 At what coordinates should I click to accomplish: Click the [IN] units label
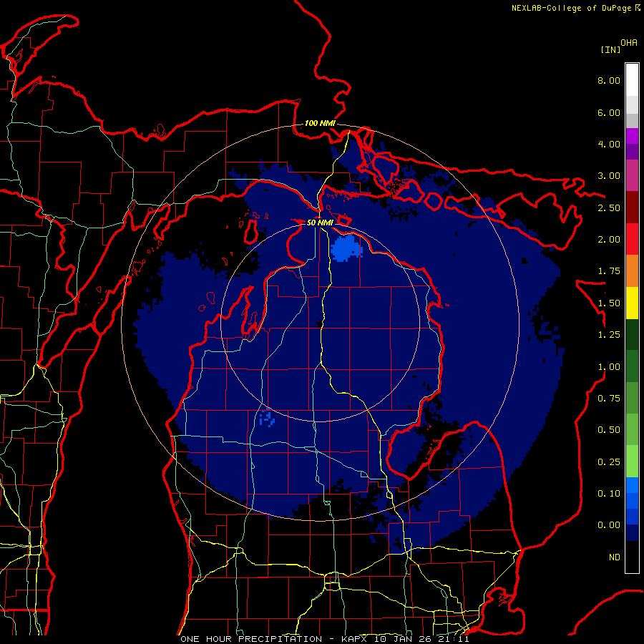(x=610, y=49)
